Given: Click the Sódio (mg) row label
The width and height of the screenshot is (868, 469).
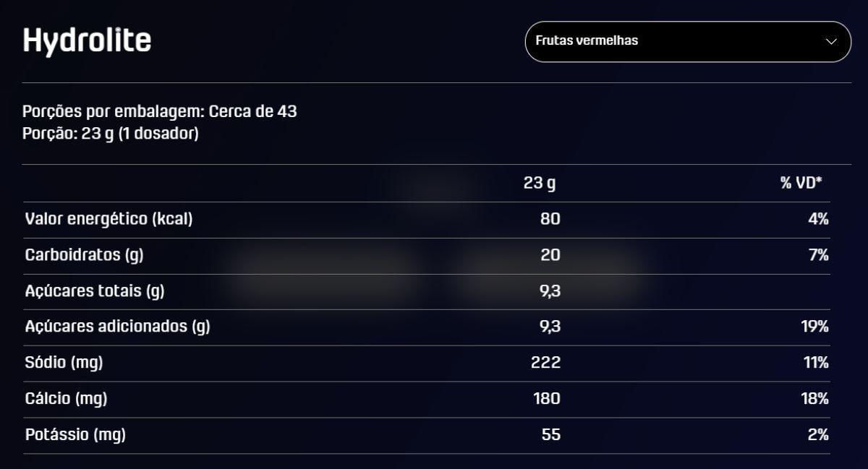Looking at the screenshot, I should pyautogui.click(x=64, y=363).
